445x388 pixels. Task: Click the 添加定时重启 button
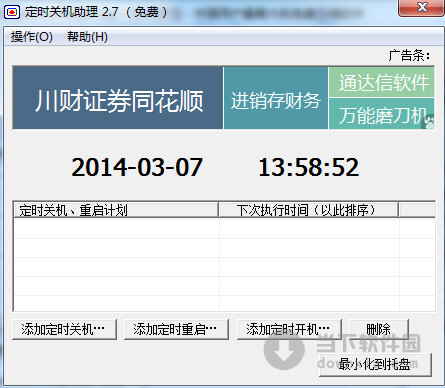[176, 329]
